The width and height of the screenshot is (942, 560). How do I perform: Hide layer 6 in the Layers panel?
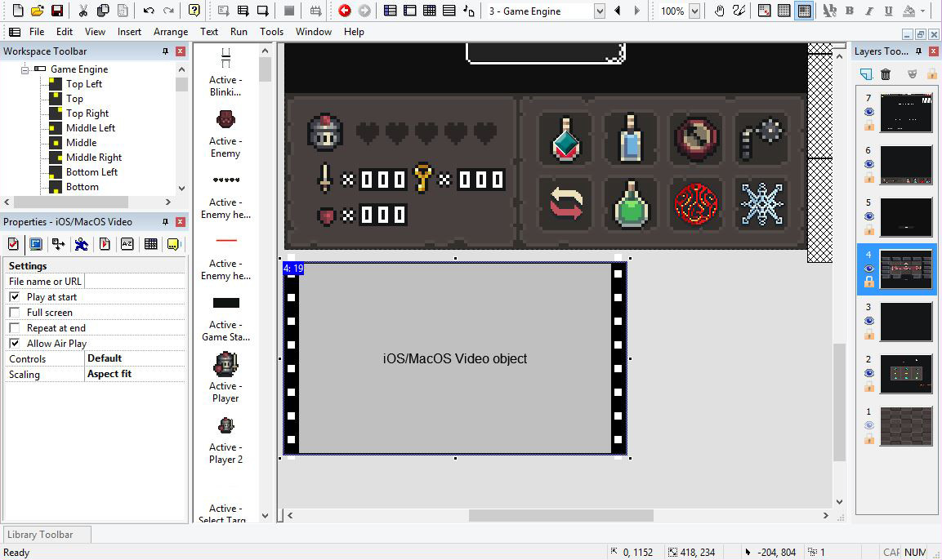coord(868,164)
